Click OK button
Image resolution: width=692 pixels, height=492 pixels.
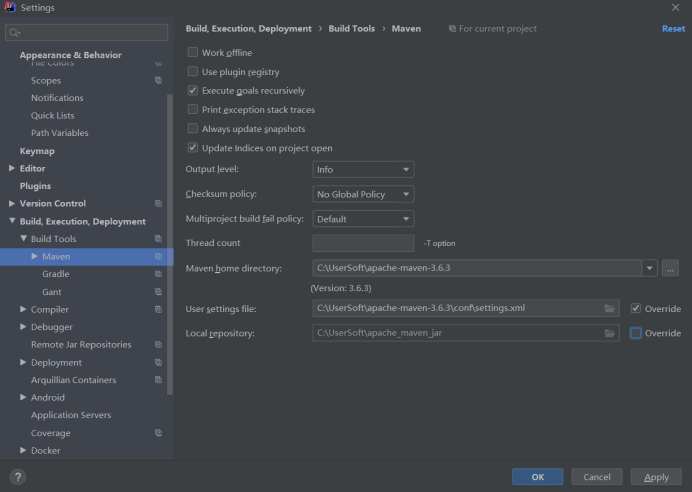[538, 477]
